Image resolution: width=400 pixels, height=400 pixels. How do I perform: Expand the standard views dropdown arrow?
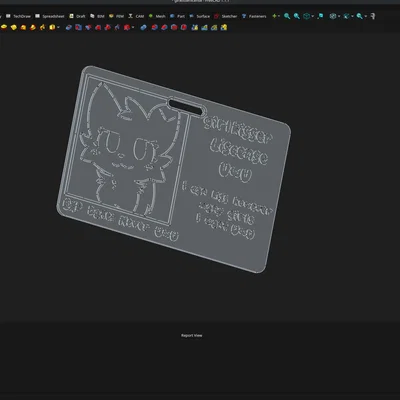click(x=313, y=16)
